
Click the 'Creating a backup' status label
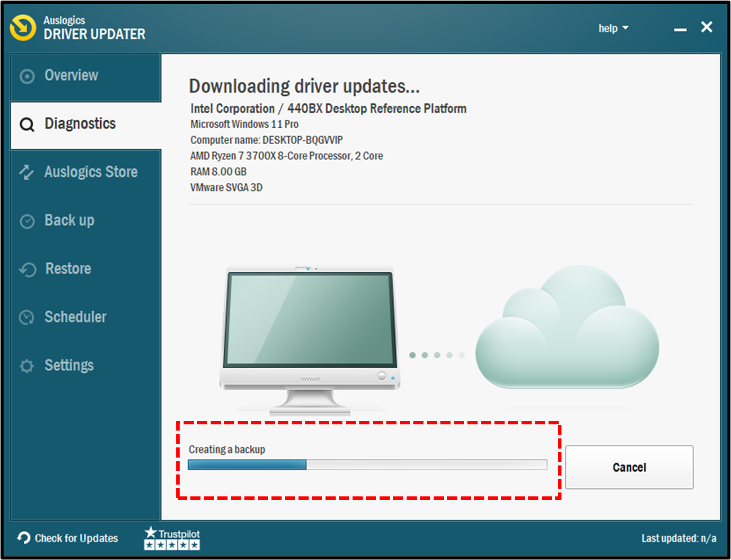click(227, 450)
